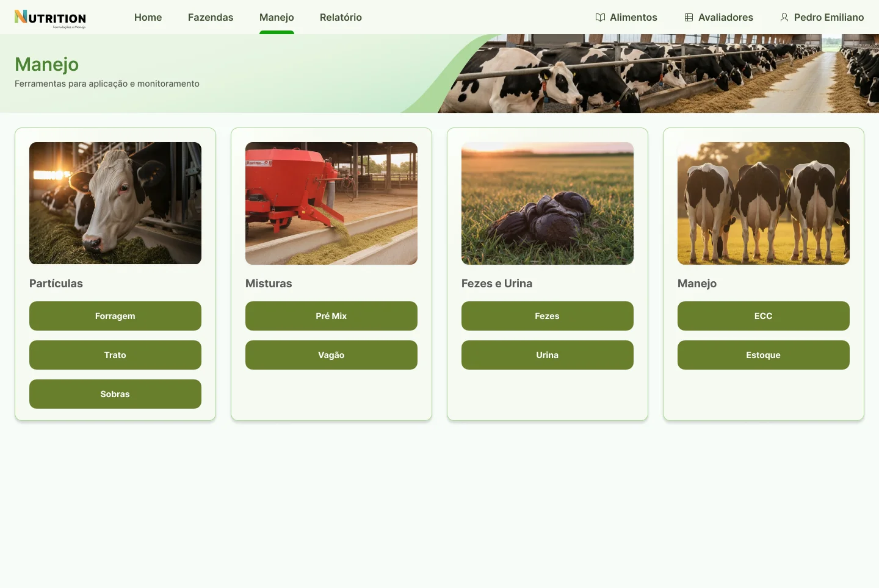Open the Relatório nav item
Image resolution: width=879 pixels, height=588 pixels.
point(341,17)
